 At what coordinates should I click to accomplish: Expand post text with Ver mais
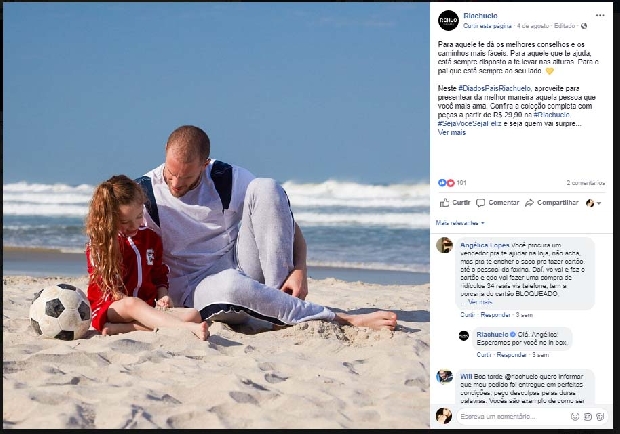click(x=452, y=132)
